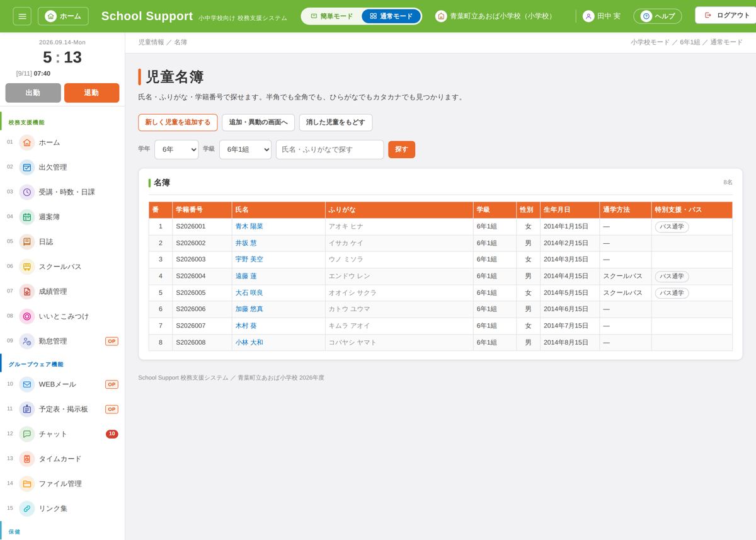Click the orange 退勤 clock-out button

91,93
